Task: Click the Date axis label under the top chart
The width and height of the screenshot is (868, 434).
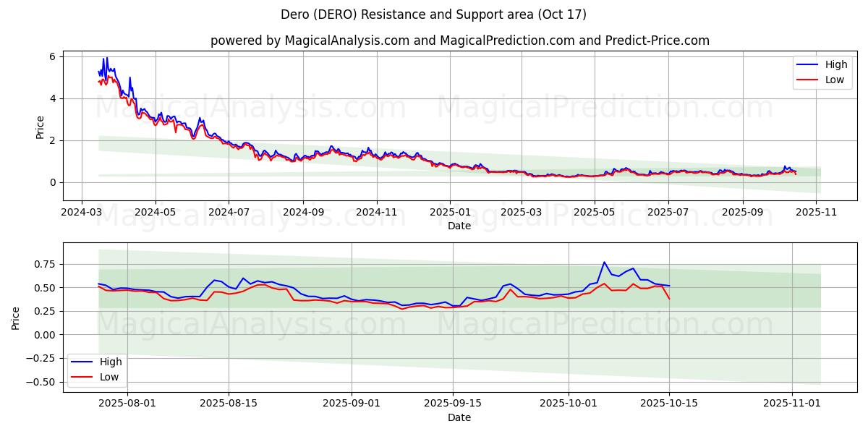Action: (459, 226)
